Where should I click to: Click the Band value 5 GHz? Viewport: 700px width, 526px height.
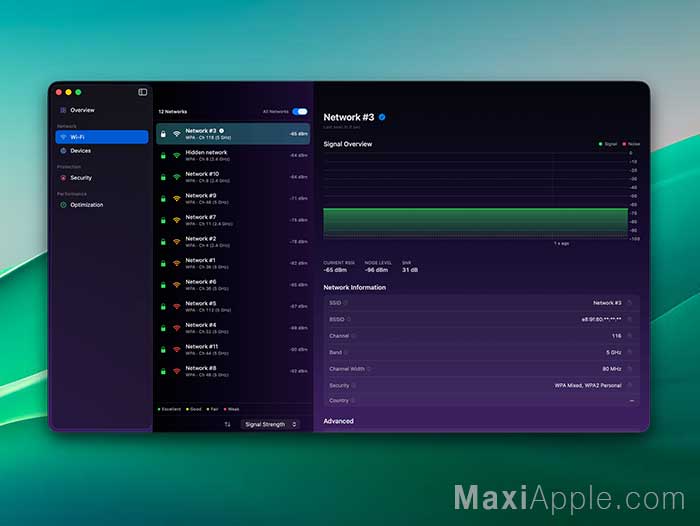[x=614, y=352]
